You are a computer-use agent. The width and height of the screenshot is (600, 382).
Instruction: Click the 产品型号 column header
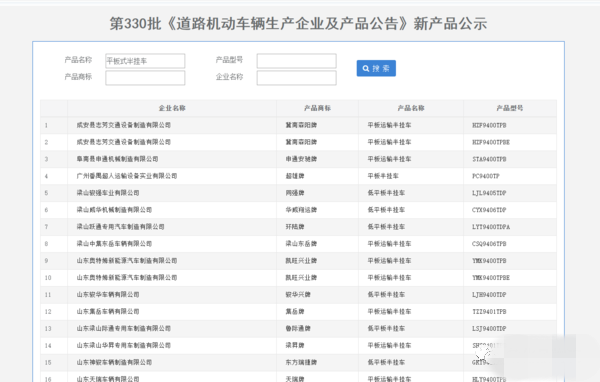point(510,108)
